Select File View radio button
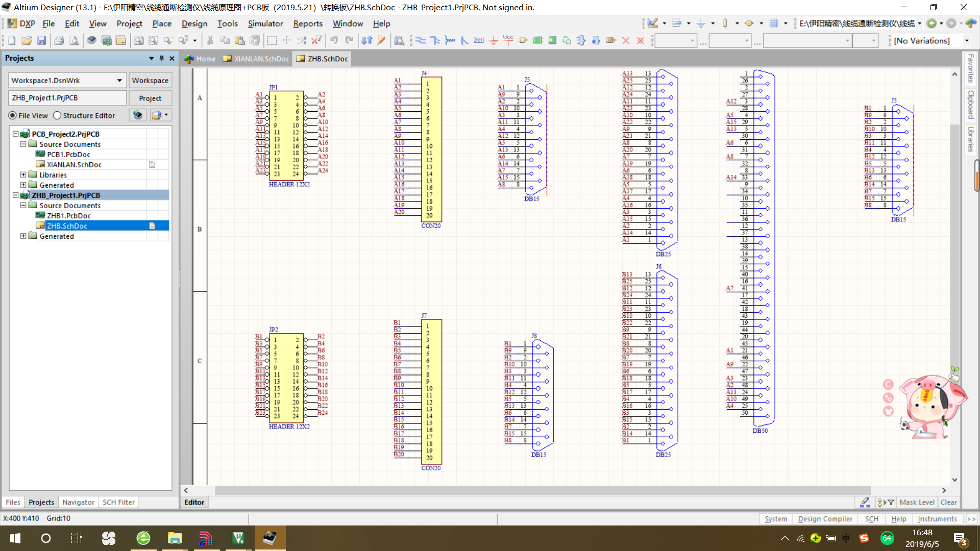Viewport: 980px width, 551px height. coord(12,116)
